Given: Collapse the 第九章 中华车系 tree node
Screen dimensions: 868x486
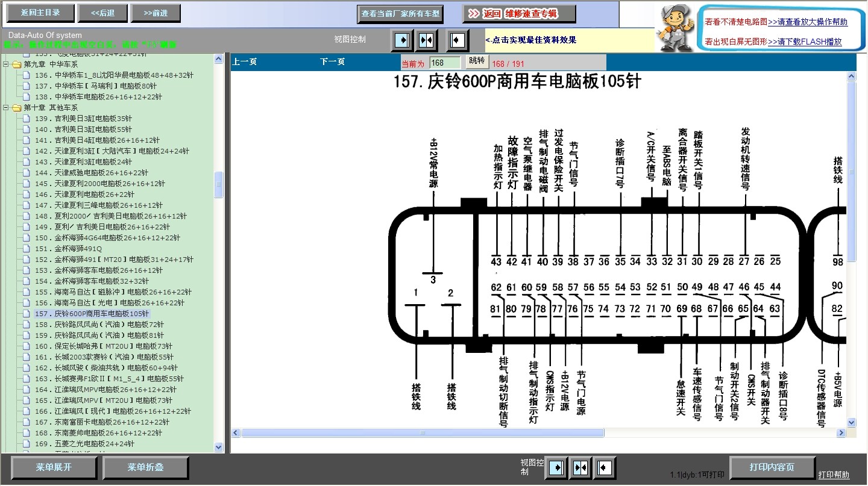Looking at the screenshot, I should (6, 64).
